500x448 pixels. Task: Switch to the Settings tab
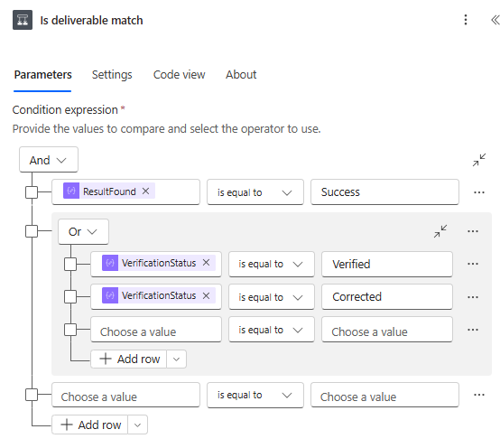[112, 75]
